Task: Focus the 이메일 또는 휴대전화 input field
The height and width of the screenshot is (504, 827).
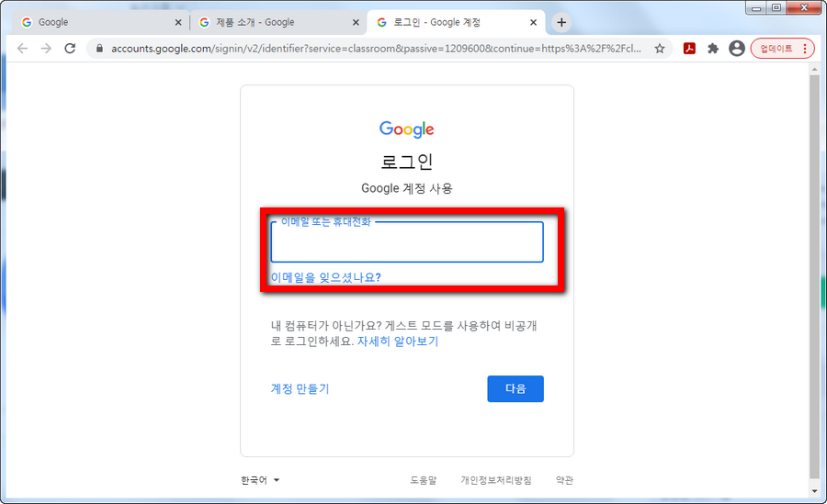Action: 407,242
